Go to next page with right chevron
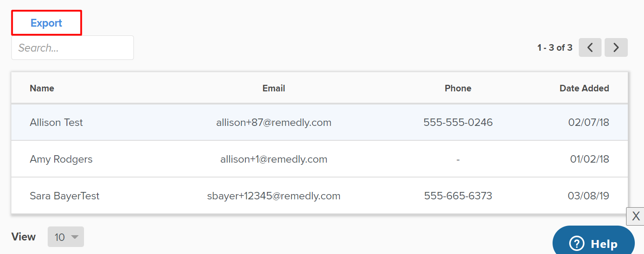Viewport: 644px width, 254px height. (x=616, y=48)
